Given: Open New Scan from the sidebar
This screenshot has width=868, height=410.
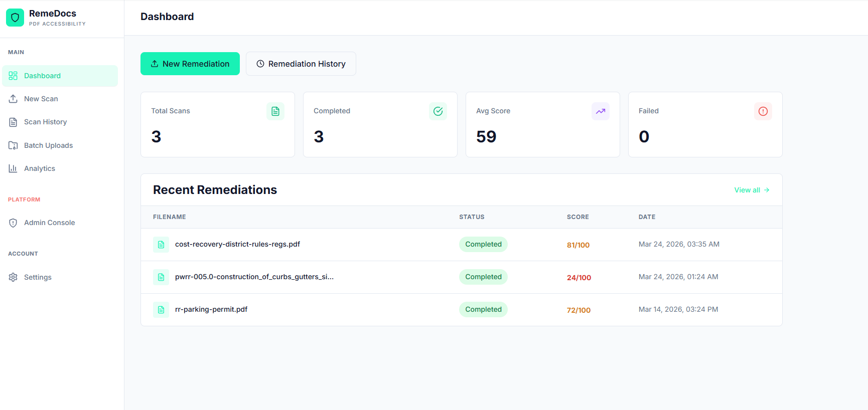Looking at the screenshot, I should pyautogui.click(x=60, y=99).
